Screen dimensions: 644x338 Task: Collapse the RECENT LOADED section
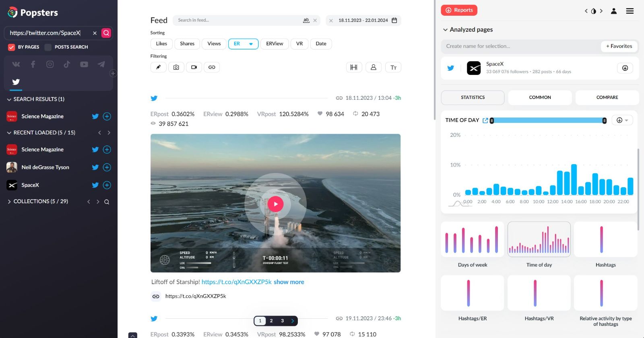point(9,133)
